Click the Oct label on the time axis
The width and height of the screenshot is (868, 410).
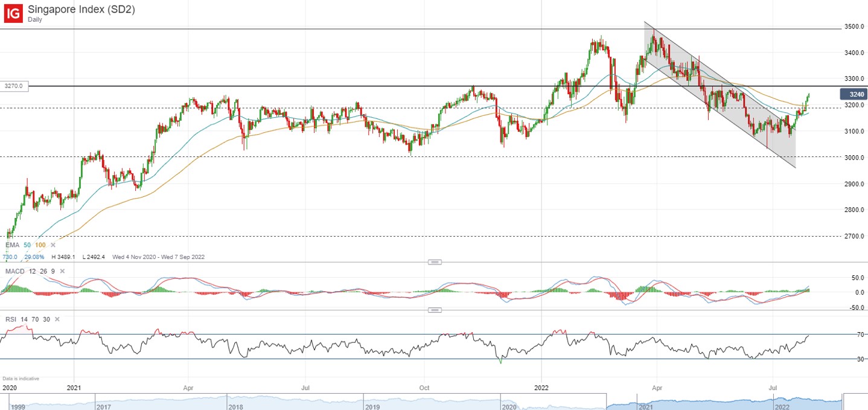[x=424, y=387]
